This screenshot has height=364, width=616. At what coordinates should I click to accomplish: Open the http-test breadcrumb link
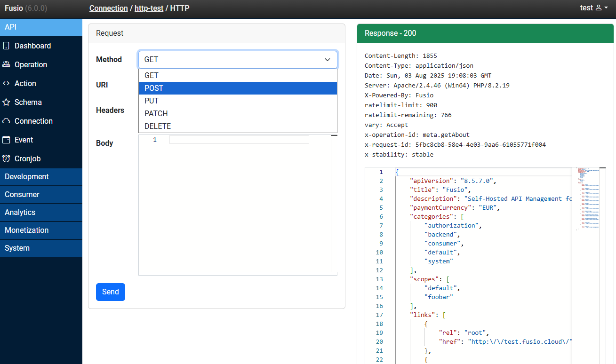pyautogui.click(x=149, y=8)
